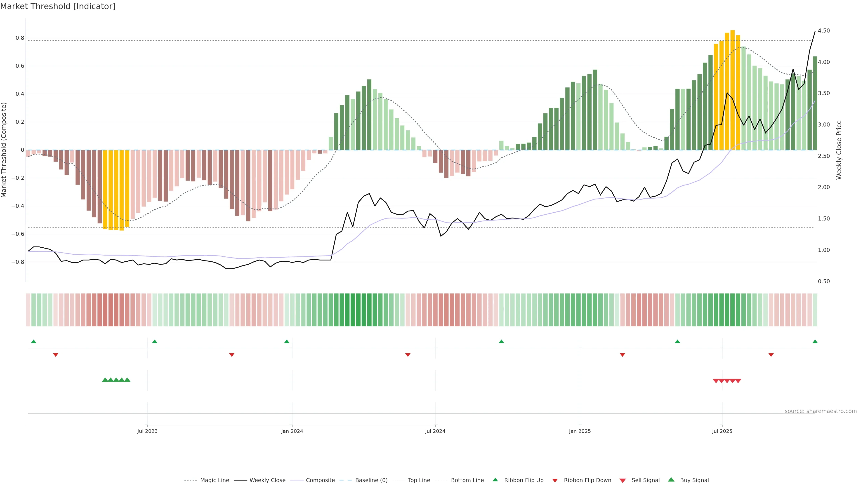The height and width of the screenshot is (488, 868).
Task: Click the rightmost green Ribbon Flip Up marker
Action: pyautogui.click(x=815, y=342)
